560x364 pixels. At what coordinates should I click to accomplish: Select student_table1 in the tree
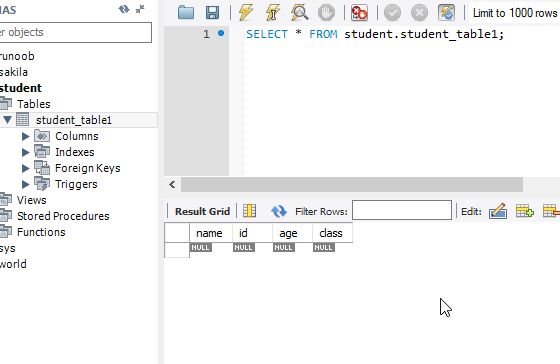(x=74, y=120)
